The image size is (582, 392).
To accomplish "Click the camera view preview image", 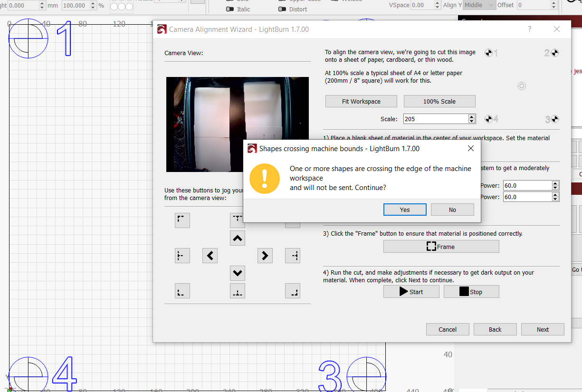I will click(238, 124).
